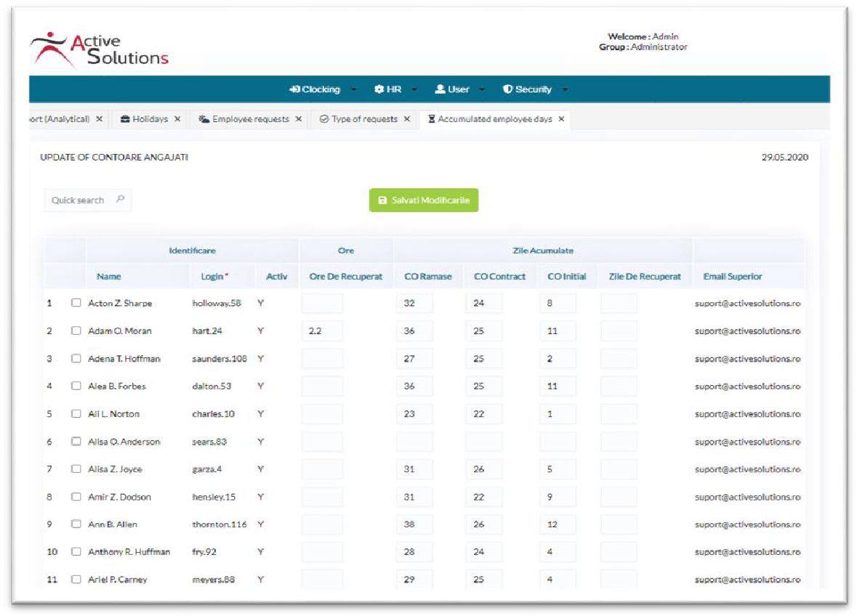Click the User person icon
This screenshot has width=857, height=616.
pyautogui.click(x=440, y=89)
